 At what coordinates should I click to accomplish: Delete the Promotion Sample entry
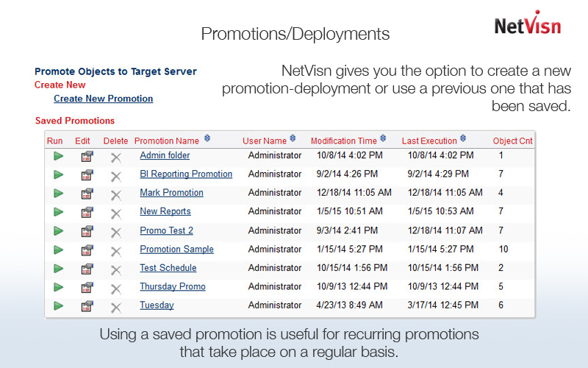click(115, 250)
